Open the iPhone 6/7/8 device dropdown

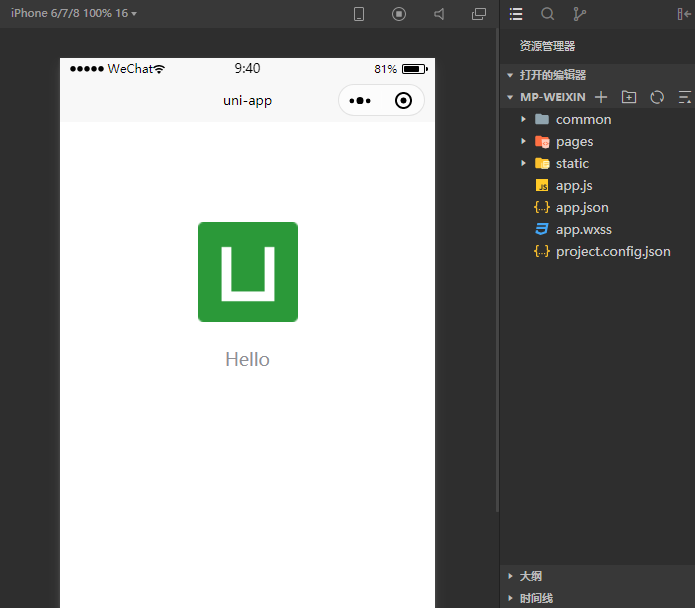(74, 13)
